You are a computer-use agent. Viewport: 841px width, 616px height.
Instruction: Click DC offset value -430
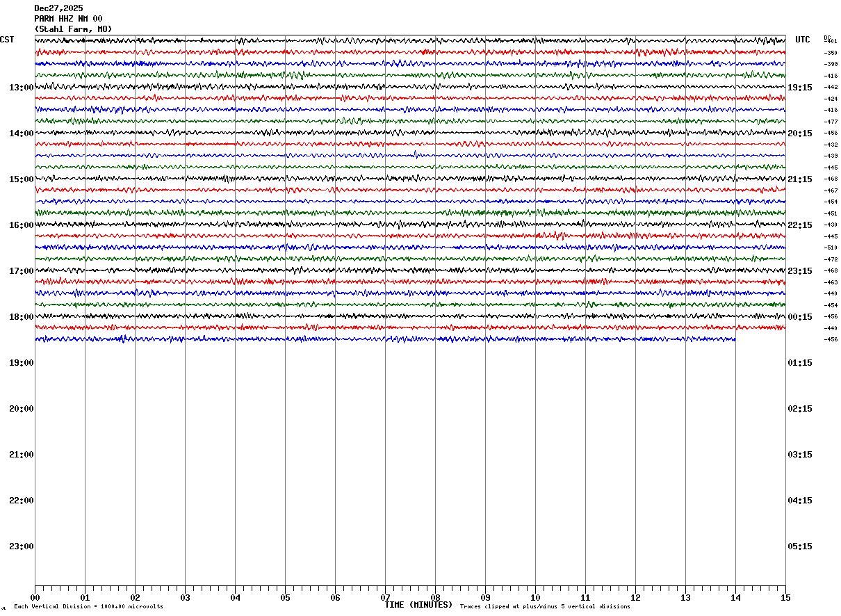pos(831,225)
